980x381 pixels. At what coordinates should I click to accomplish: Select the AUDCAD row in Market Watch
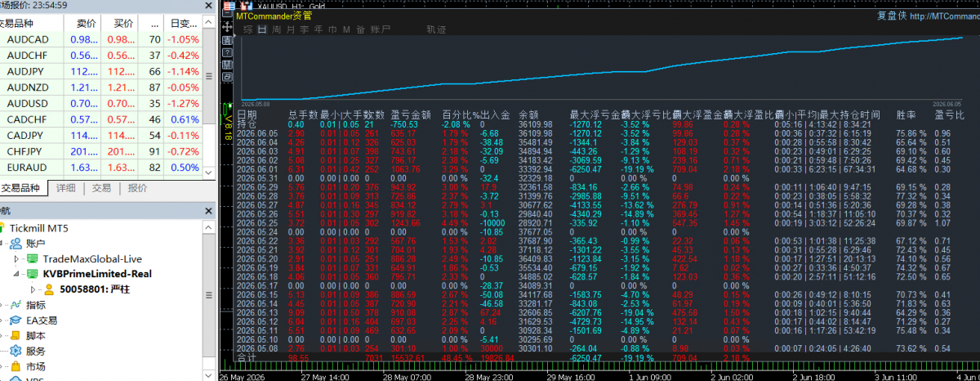pos(100,39)
